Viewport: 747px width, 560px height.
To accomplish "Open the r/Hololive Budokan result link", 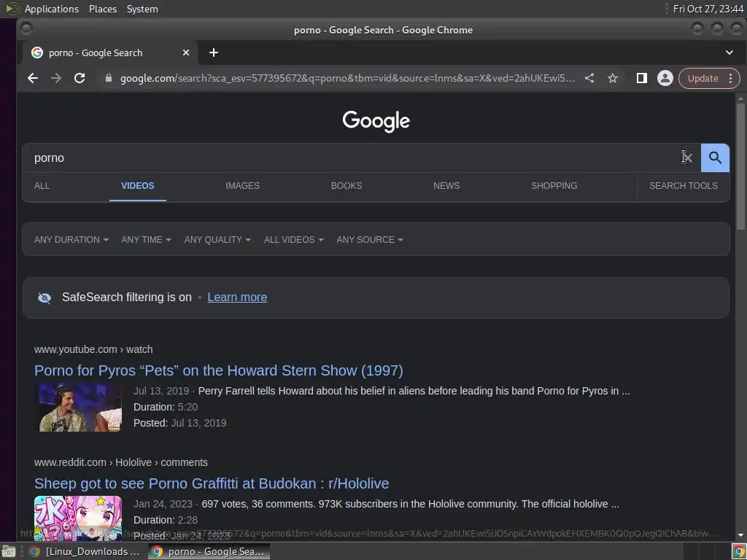I will [x=212, y=483].
